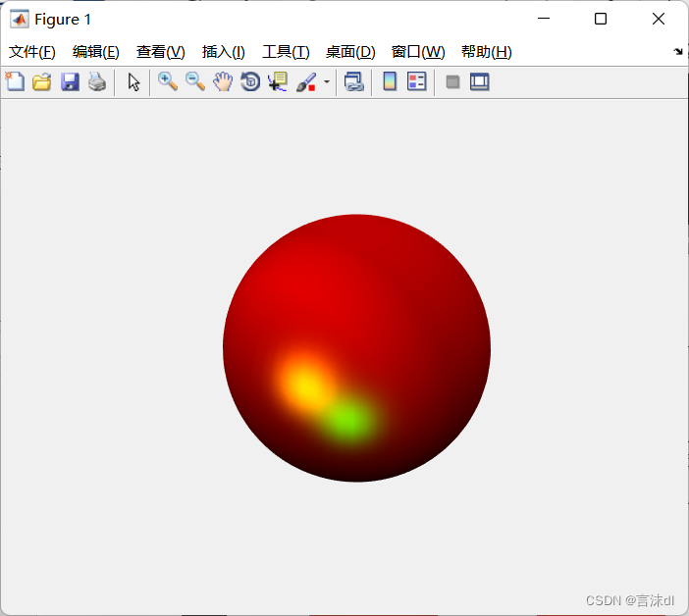Choose the Pan hand tool
Screen dimensions: 689x616
click(x=223, y=82)
